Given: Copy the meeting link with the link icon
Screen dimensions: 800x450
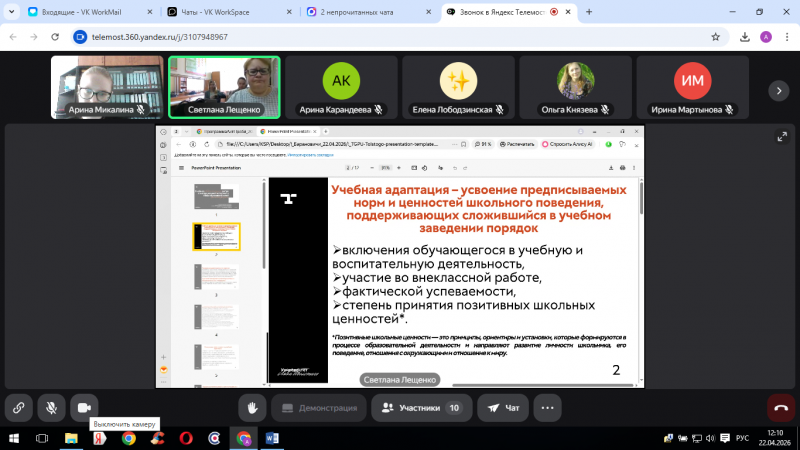Looking at the screenshot, I should click(18, 407).
